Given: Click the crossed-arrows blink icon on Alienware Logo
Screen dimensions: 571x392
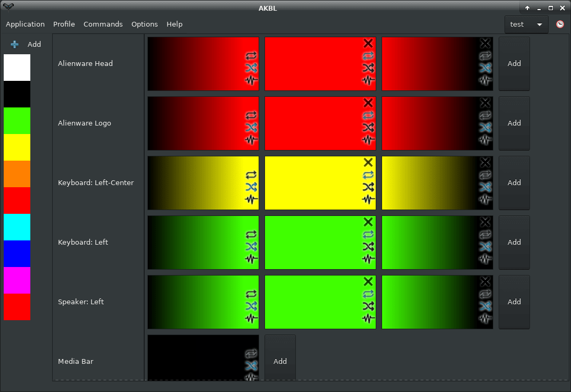Looking at the screenshot, I should tap(250, 128).
